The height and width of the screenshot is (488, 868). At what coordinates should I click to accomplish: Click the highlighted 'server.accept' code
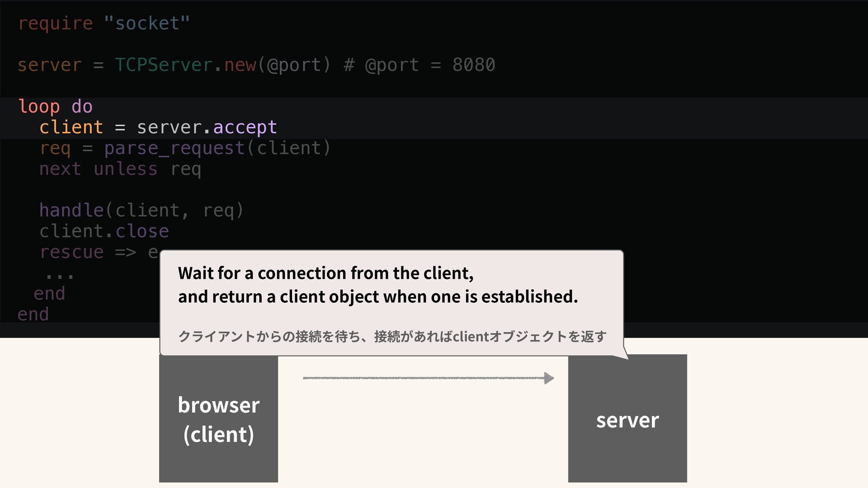[207, 127]
